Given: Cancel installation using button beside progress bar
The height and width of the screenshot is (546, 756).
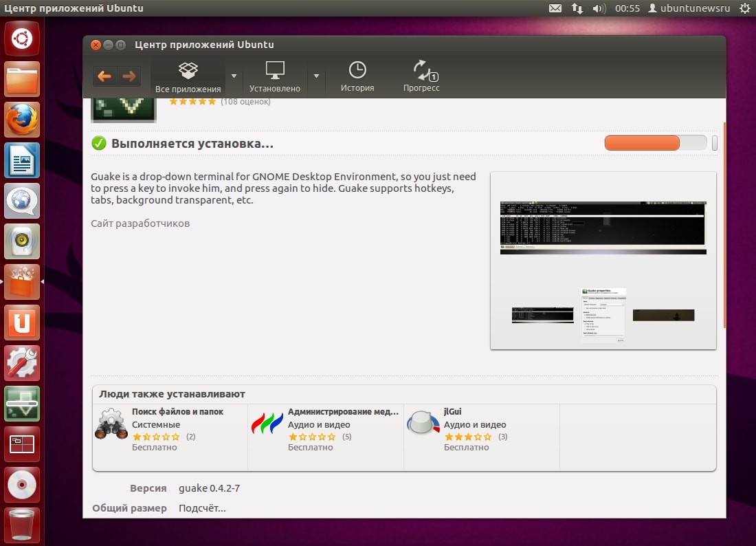Looking at the screenshot, I should pos(715,143).
